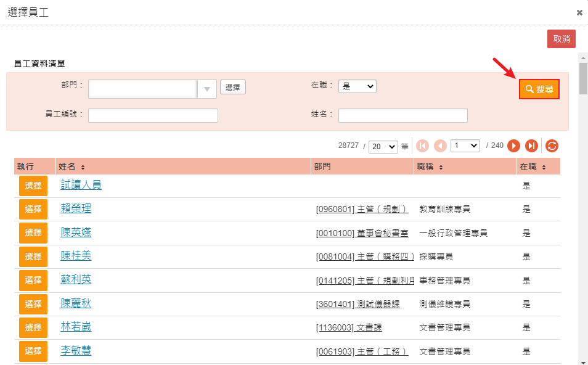Open department link [0141205] 主管（規劃利用
The image size is (588, 365).
(365, 280)
